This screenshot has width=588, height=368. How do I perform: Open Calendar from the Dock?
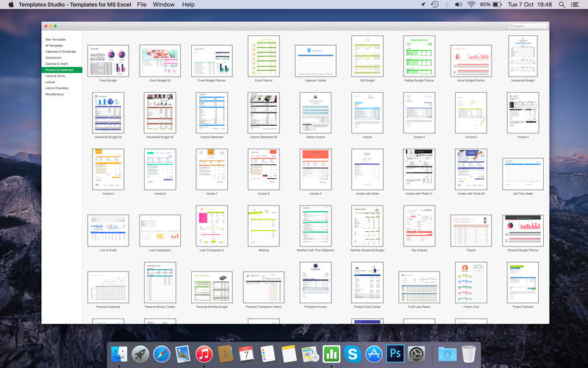[246, 354]
